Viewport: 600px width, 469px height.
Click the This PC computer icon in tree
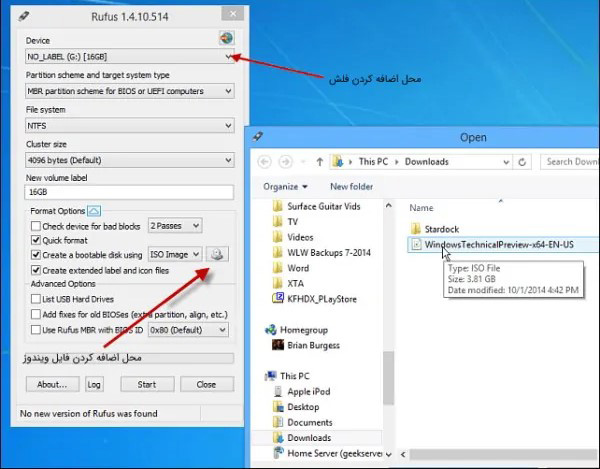[x=271, y=376]
